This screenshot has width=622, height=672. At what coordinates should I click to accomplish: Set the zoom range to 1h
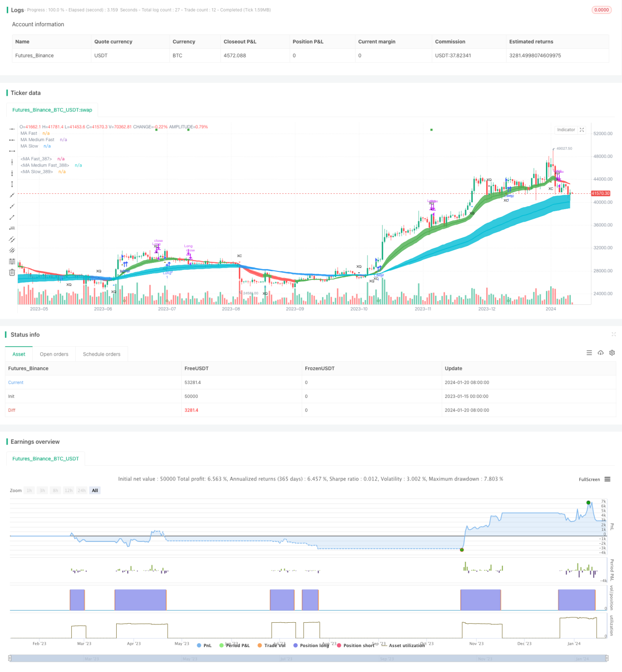tap(29, 491)
